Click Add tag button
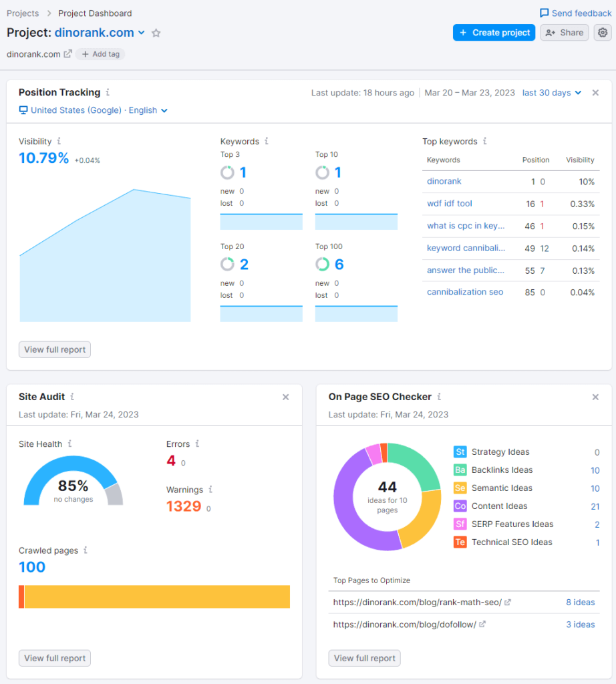 (100, 54)
